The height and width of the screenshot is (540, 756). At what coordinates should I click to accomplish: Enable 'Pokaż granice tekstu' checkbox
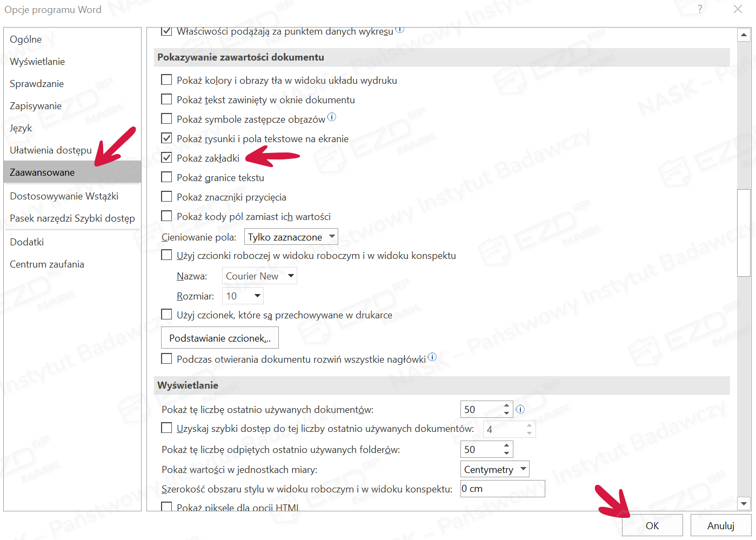(167, 177)
